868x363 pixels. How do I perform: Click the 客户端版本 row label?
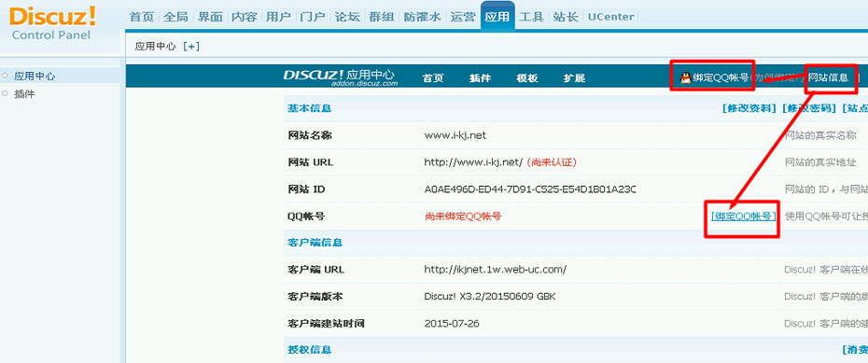[x=315, y=296]
